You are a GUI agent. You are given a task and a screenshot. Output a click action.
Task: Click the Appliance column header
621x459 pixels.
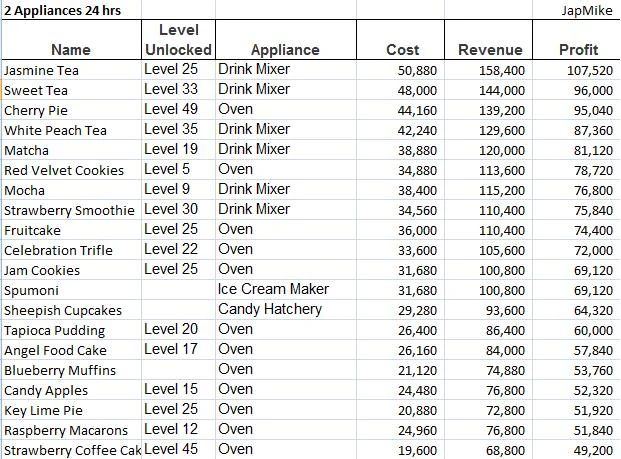(285, 50)
